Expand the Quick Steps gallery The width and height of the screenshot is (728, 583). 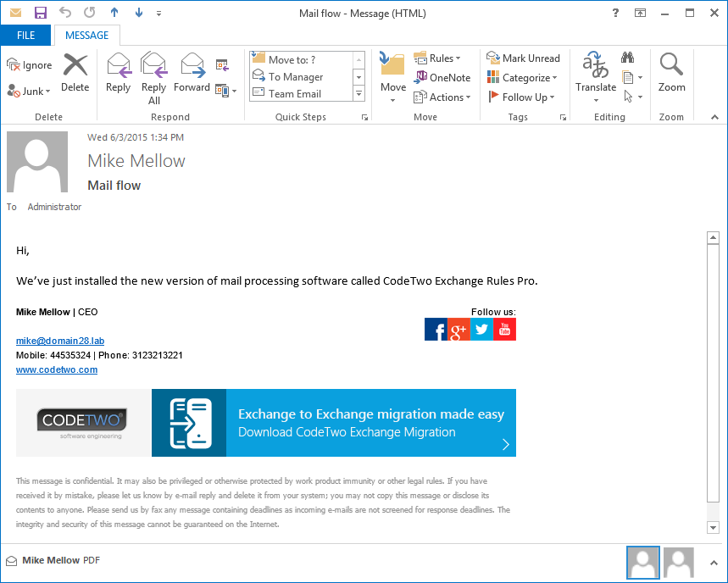358,94
